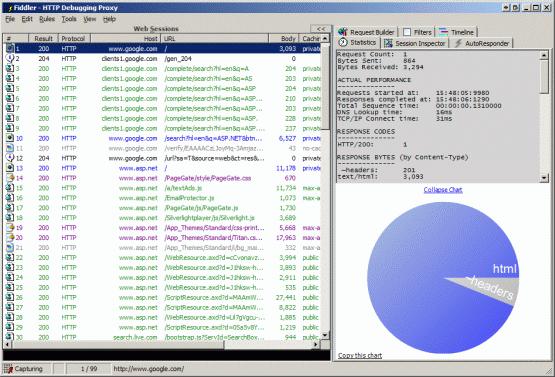Click the CSS icon of session 19
The height and width of the screenshot is (377, 555).
point(10,227)
